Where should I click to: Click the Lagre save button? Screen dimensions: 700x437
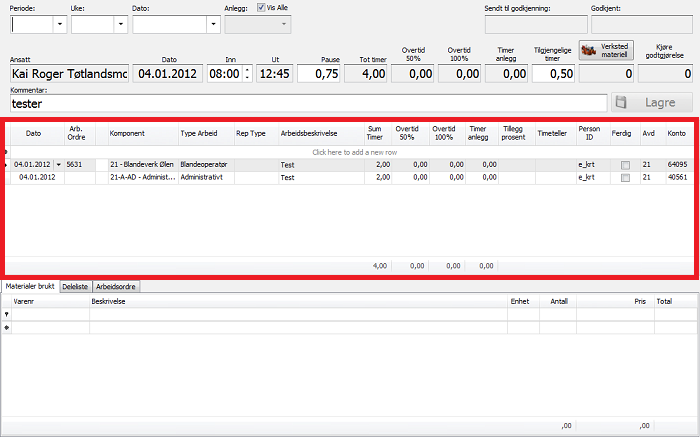click(651, 103)
